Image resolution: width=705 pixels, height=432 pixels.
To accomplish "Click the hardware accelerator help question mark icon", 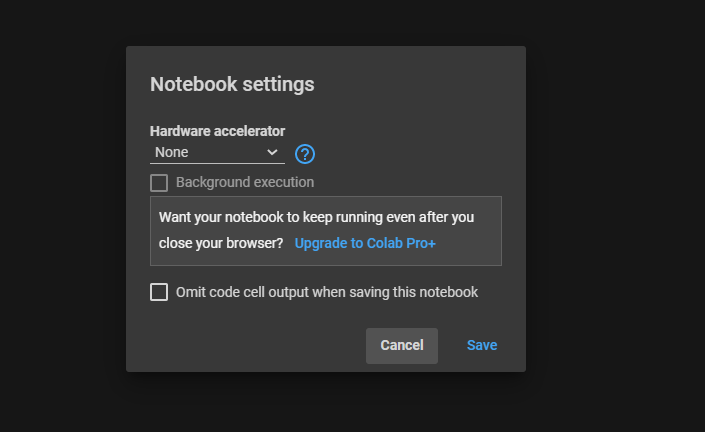I will tap(305, 153).
